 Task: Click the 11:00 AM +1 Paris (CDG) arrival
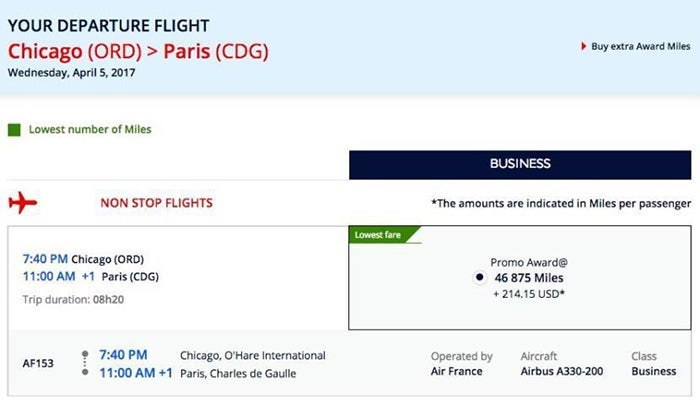pos(90,277)
